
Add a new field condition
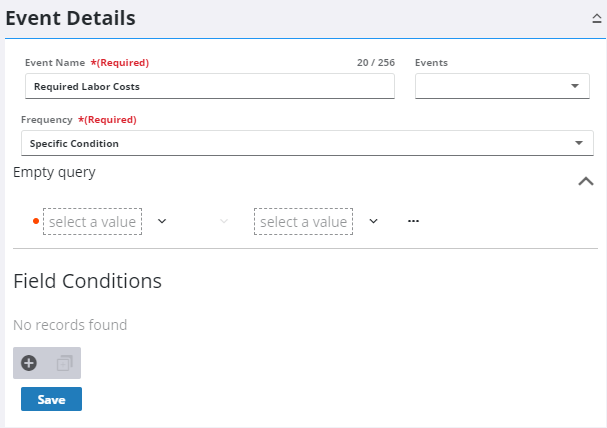click(x=29, y=363)
